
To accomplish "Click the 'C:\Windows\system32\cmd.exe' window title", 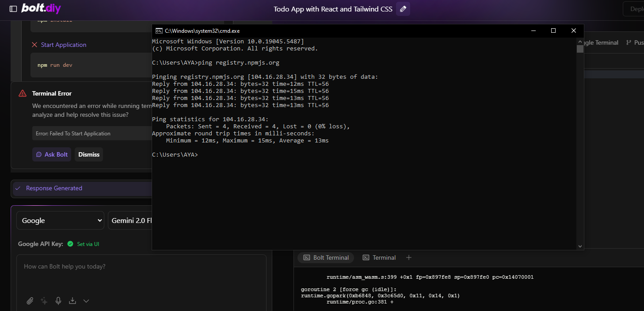I will 202,31.
